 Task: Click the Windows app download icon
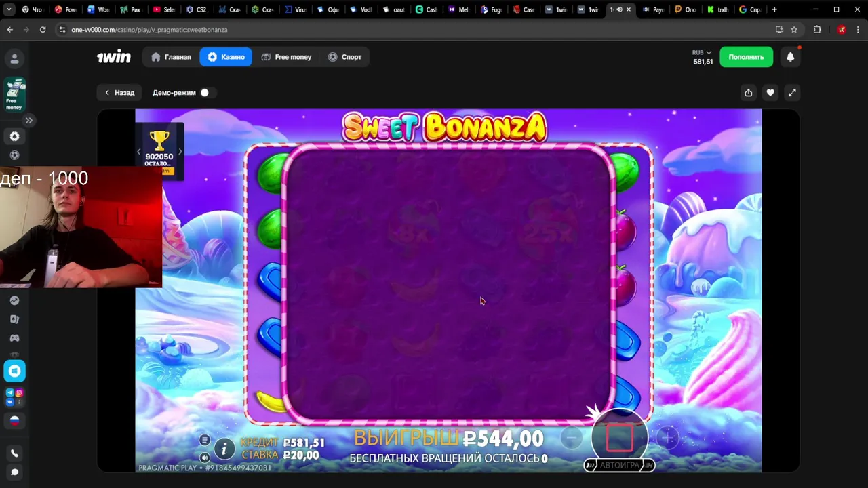pyautogui.click(x=14, y=371)
